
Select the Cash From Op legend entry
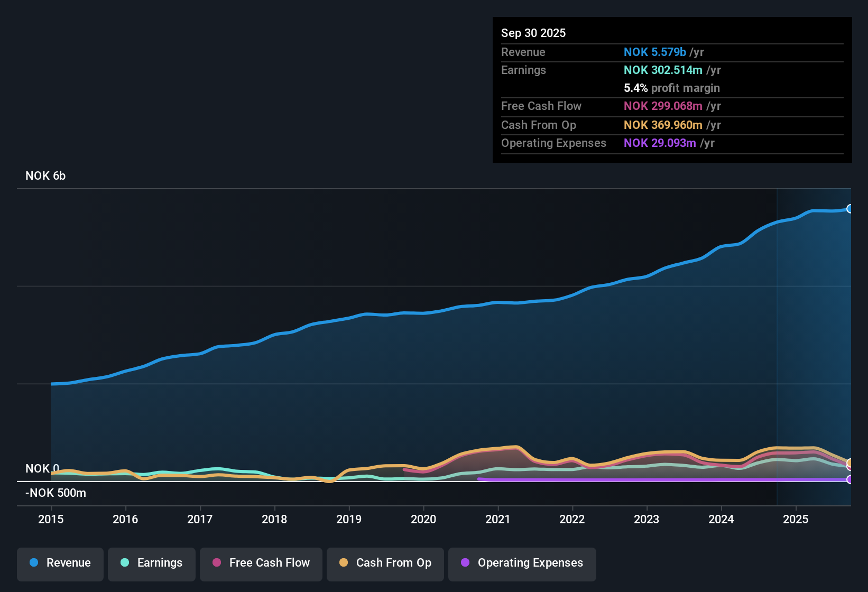point(385,563)
